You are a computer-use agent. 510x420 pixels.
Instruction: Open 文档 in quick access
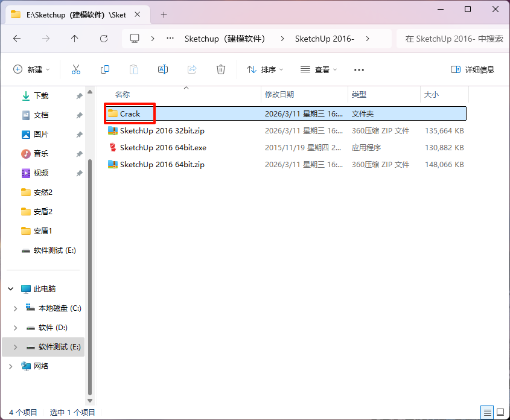click(x=41, y=115)
